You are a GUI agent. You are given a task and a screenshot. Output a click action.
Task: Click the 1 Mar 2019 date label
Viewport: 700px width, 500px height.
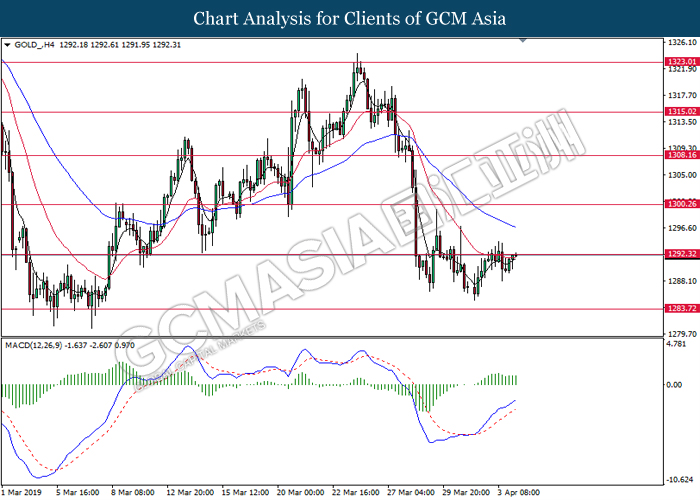click(x=21, y=492)
